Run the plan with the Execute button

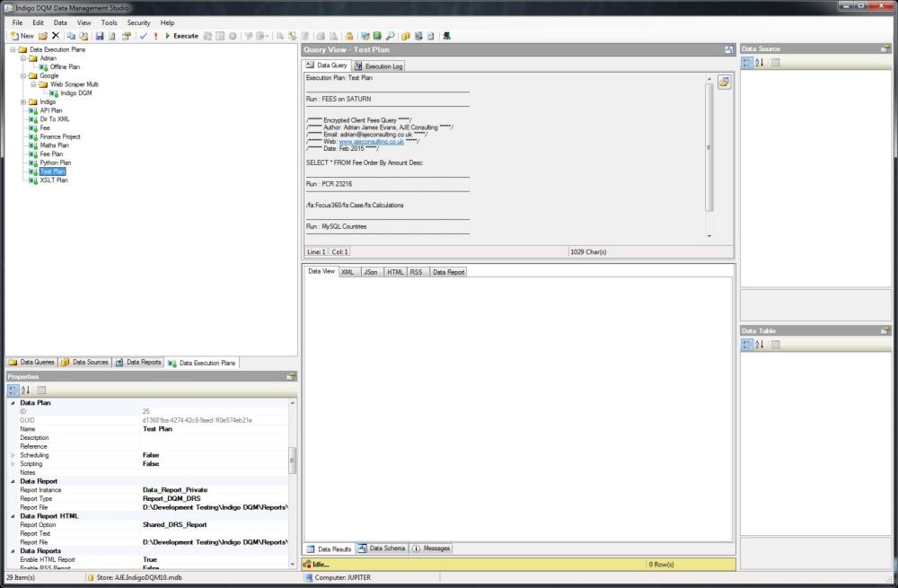182,36
